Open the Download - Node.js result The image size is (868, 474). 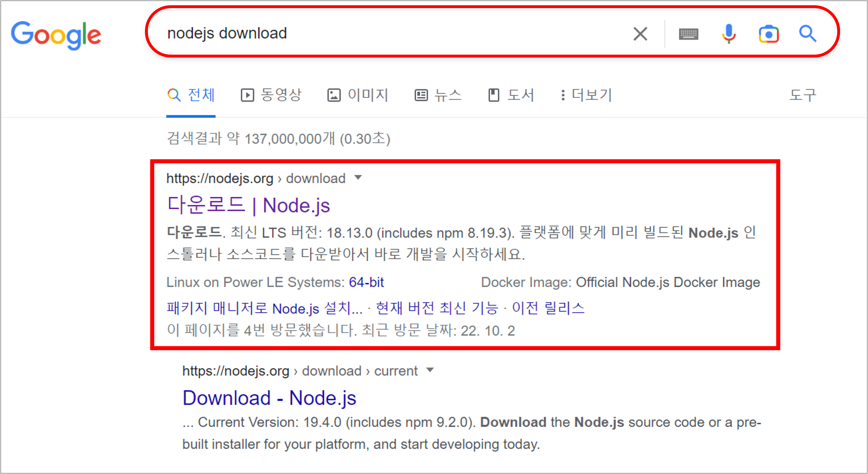pyautogui.click(x=269, y=398)
